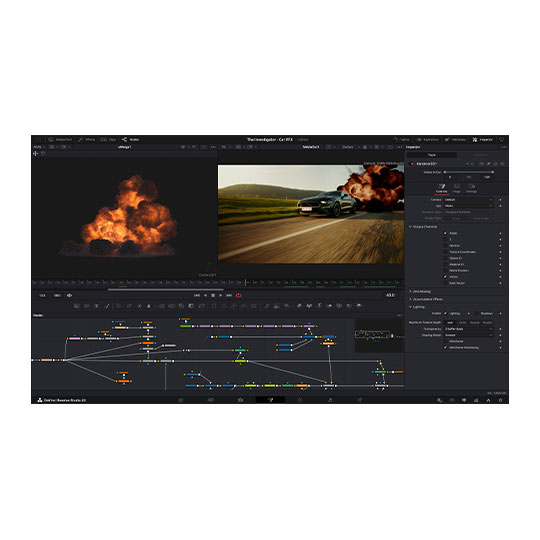Select the Controls tab
540x540 pixels.
click(x=442, y=188)
